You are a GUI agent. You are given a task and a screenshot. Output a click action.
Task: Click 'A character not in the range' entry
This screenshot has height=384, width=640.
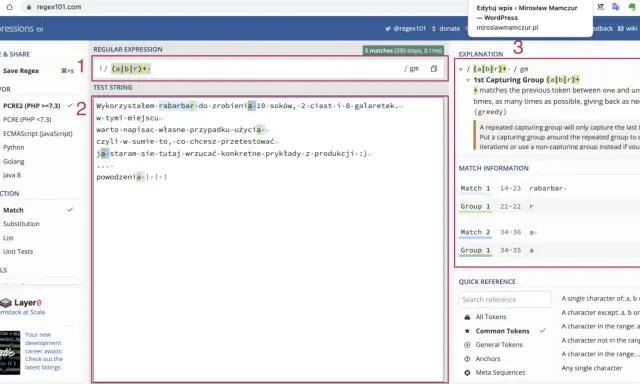pos(600,340)
